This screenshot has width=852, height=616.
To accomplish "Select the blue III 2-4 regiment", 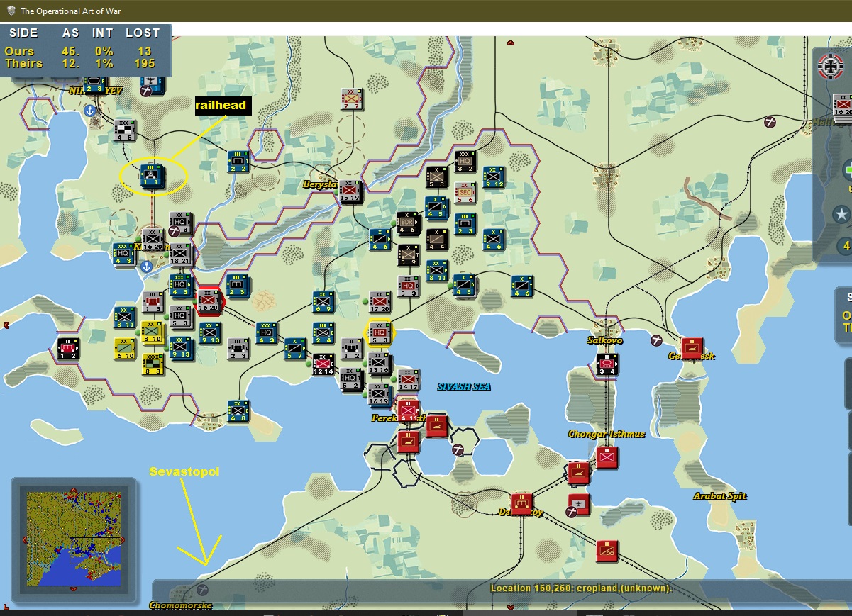I will coord(323,333).
